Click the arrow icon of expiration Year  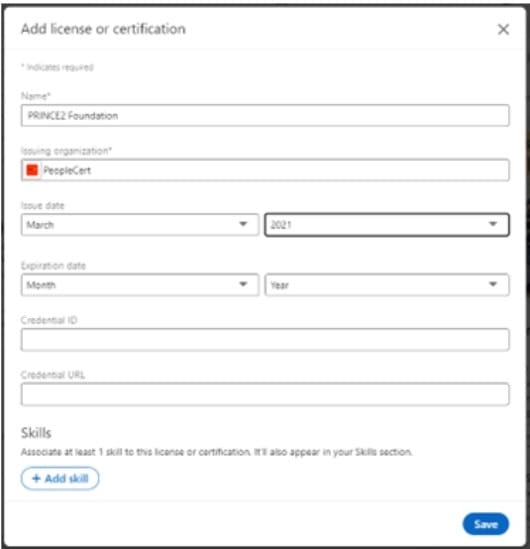click(493, 284)
